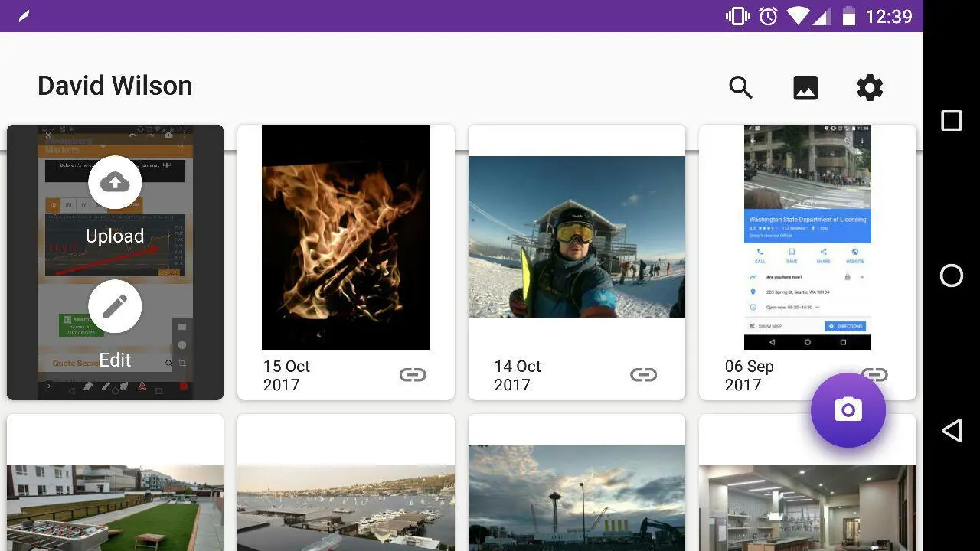Tap the feather notification icon

[x=24, y=16]
